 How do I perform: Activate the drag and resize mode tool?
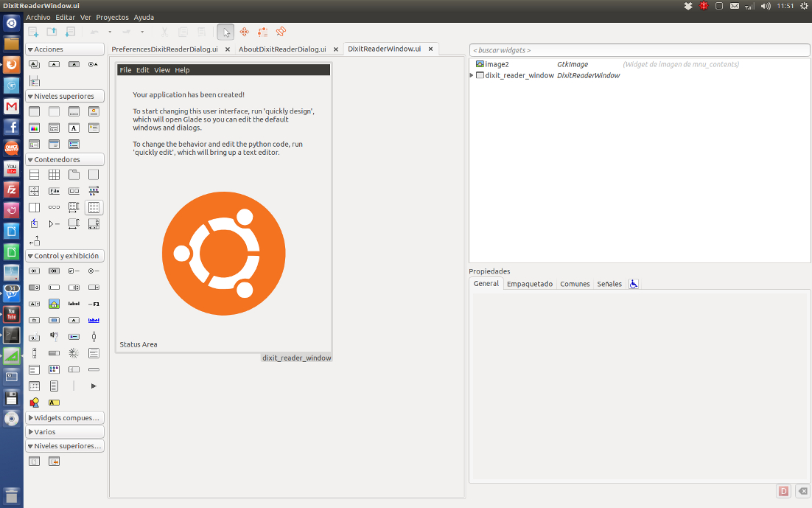(245, 32)
